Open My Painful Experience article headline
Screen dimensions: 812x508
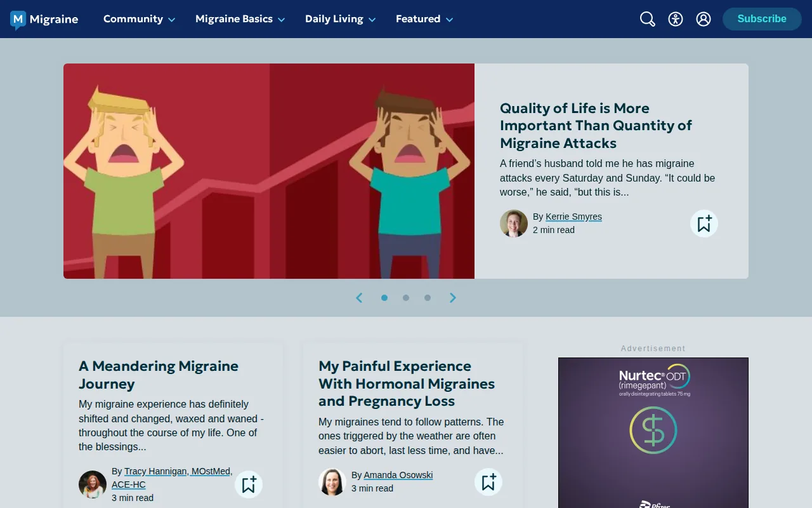pos(407,384)
